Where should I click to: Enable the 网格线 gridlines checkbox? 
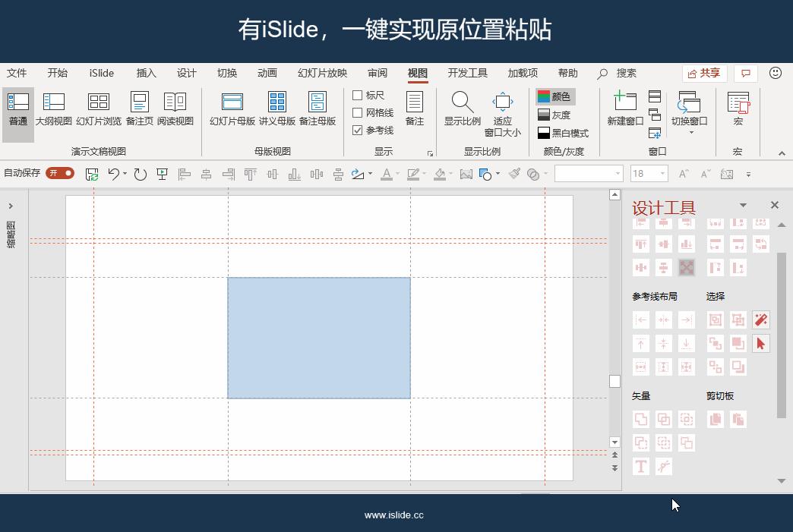(x=357, y=112)
